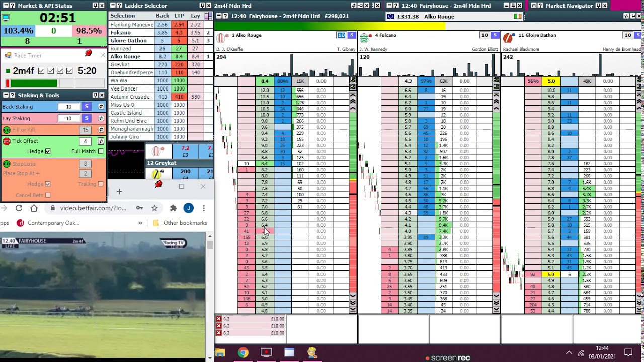This screenshot has width=644, height=362.
Task: Toggle Hedge checkbox under Stop Loss
Action: click(x=48, y=184)
